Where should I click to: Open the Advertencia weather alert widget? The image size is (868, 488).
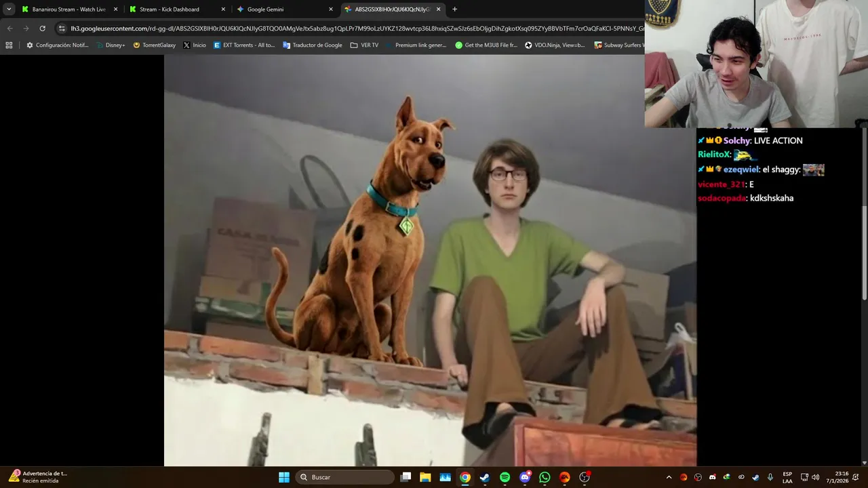tap(38, 477)
